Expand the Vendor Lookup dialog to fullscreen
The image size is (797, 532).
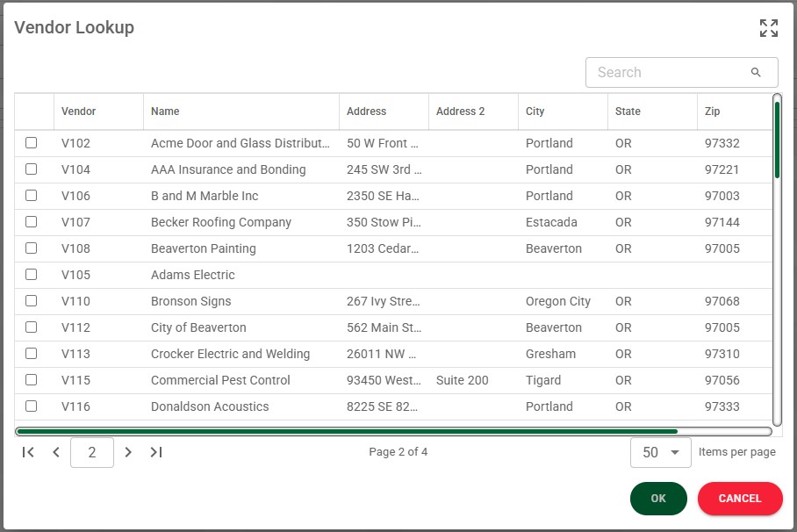coord(768,28)
